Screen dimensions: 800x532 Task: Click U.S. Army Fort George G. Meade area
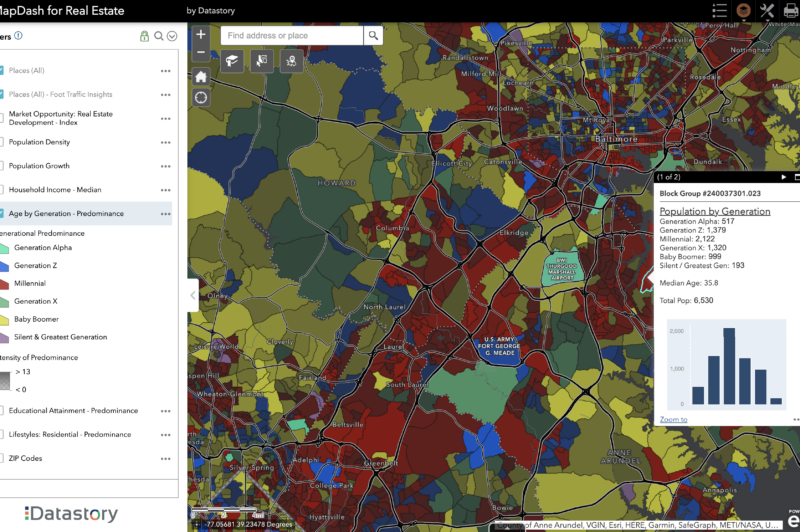[x=499, y=346]
